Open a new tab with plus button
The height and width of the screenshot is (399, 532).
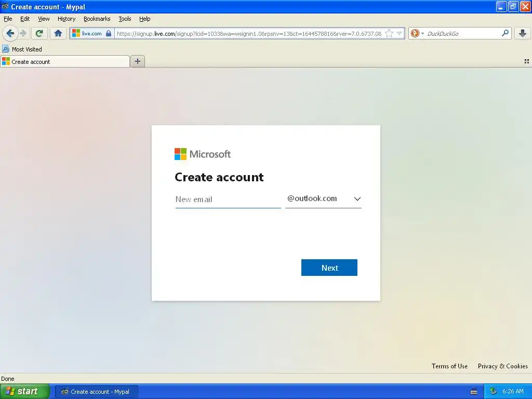click(137, 61)
